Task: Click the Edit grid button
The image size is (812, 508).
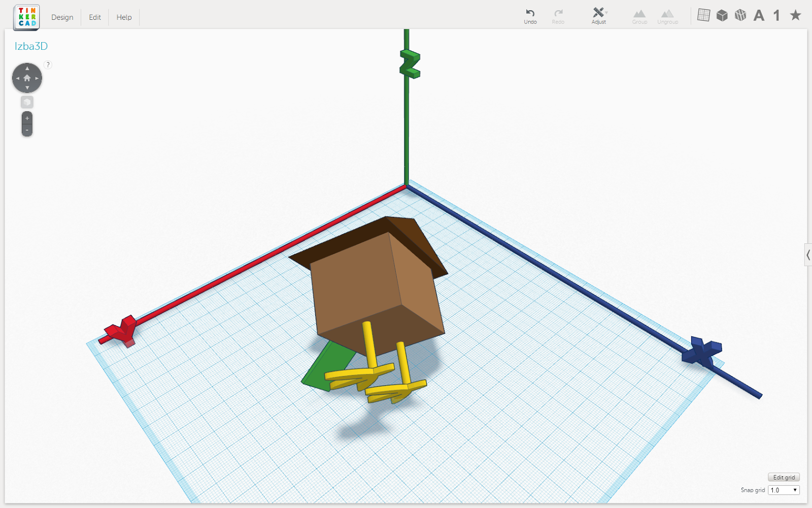Action: (784, 478)
